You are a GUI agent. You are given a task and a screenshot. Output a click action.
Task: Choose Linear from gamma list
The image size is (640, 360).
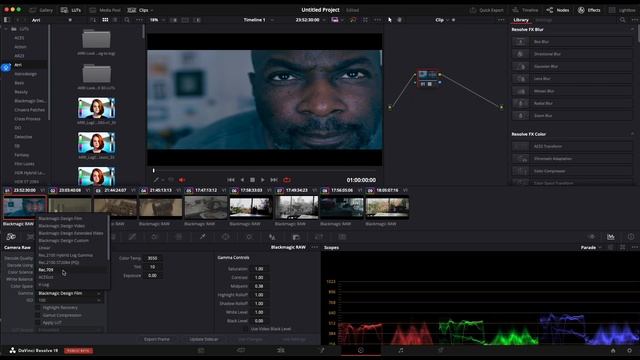72,248
